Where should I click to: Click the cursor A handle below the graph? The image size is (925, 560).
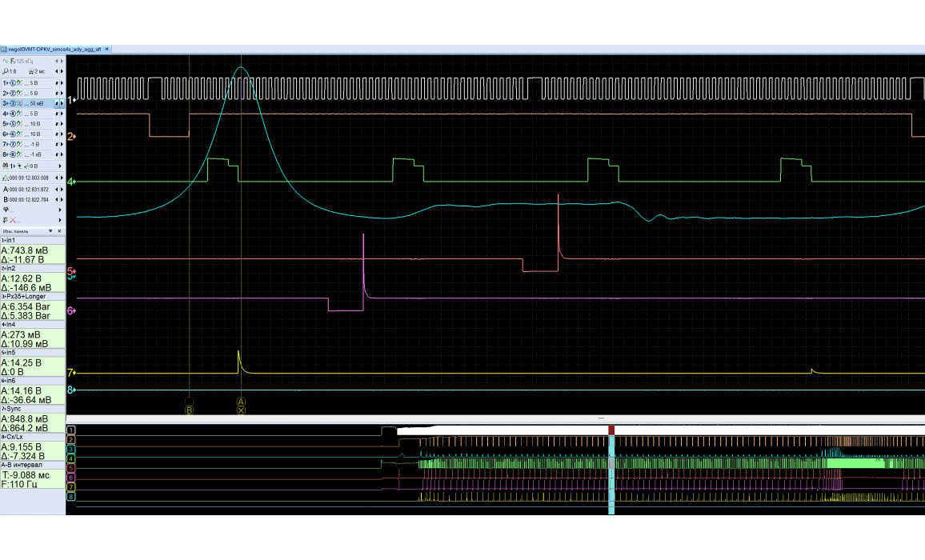click(x=241, y=402)
